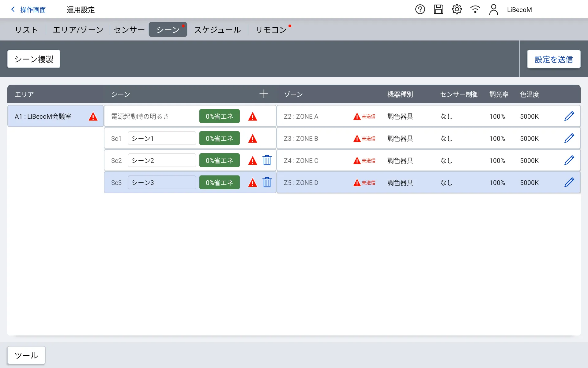Open the エリア/ゾーン tab
588x368 pixels.
pyautogui.click(x=78, y=30)
